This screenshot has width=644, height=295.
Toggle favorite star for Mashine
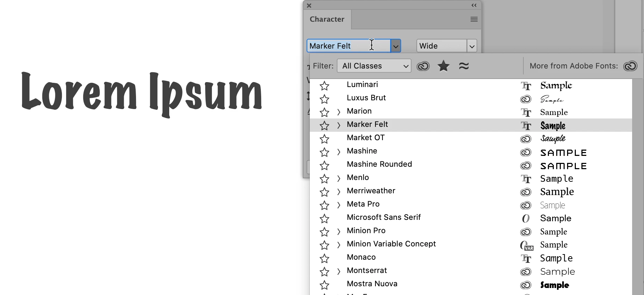click(x=324, y=152)
